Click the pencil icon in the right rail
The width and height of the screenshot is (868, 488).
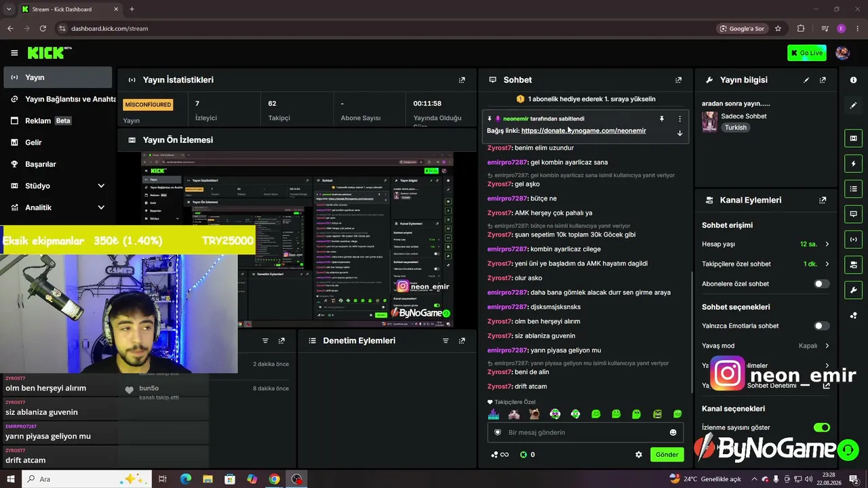point(853,105)
